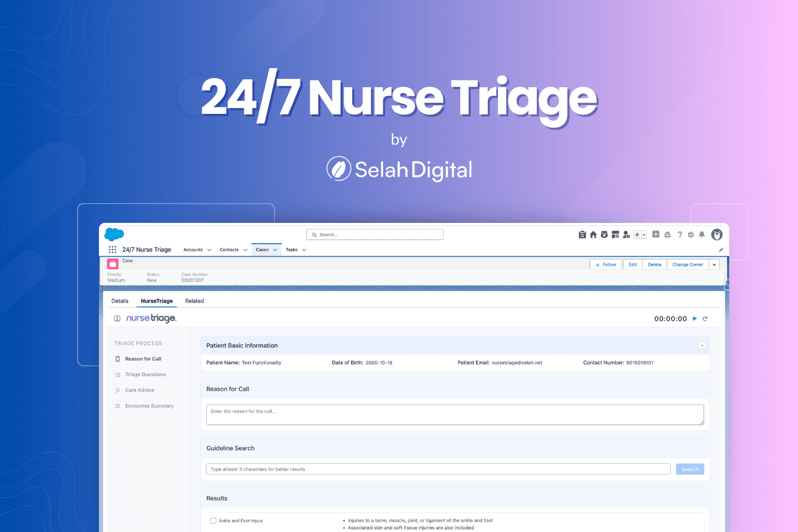This screenshot has height=532, width=798.
Task: Switch to the Related tab
Action: (195, 301)
